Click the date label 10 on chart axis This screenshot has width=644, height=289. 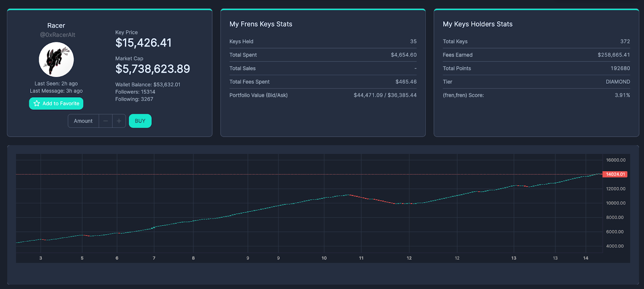(324, 258)
